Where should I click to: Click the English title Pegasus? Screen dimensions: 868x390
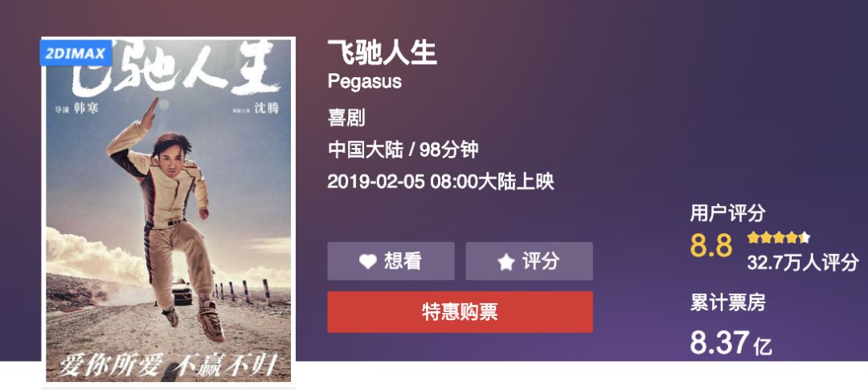point(364,82)
